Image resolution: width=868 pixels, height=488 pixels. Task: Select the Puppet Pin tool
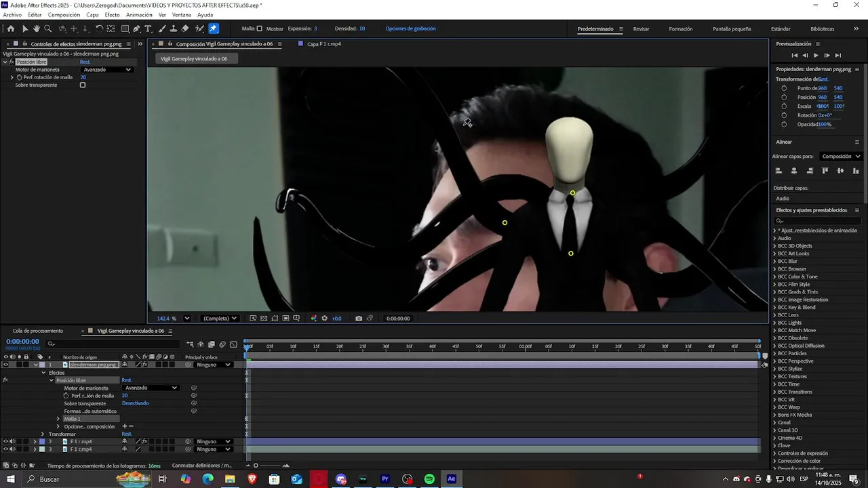(214, 28)
